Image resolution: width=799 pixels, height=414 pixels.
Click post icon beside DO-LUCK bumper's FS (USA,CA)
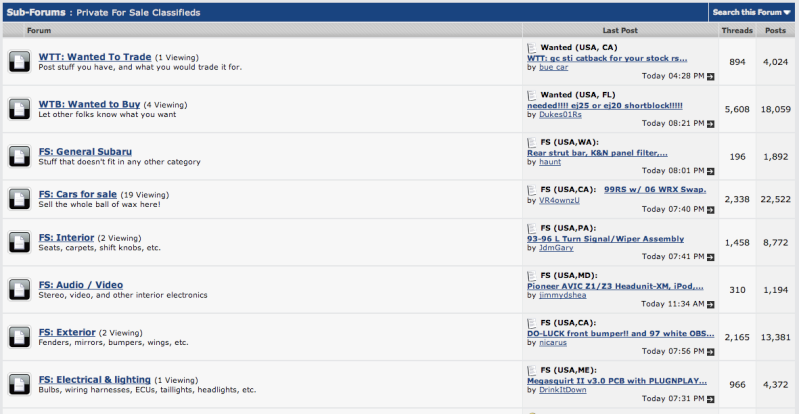532,323
